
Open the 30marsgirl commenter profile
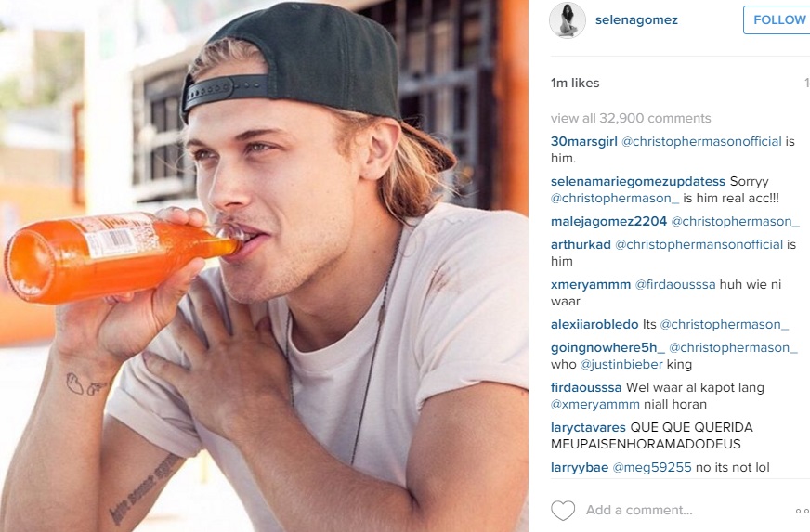pyautogui.click(x=583, y=141)
